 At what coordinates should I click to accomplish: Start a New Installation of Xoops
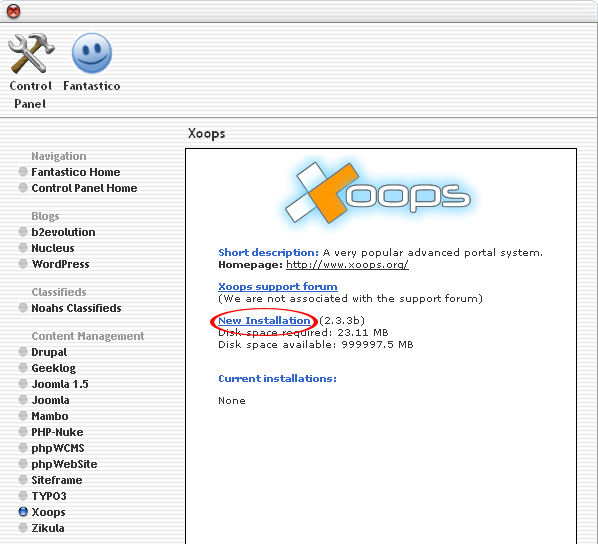click(x=264, y=320)
